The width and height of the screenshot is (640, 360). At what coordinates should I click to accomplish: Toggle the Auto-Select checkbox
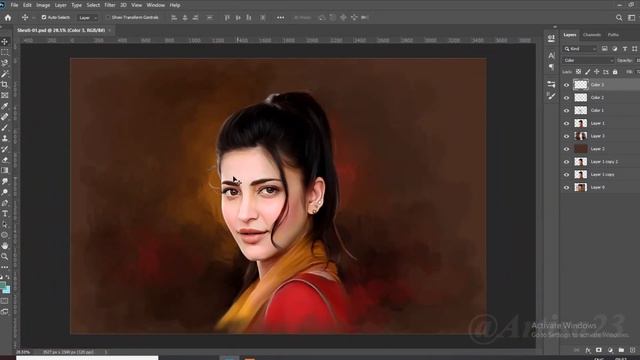(x=44, y=18)
